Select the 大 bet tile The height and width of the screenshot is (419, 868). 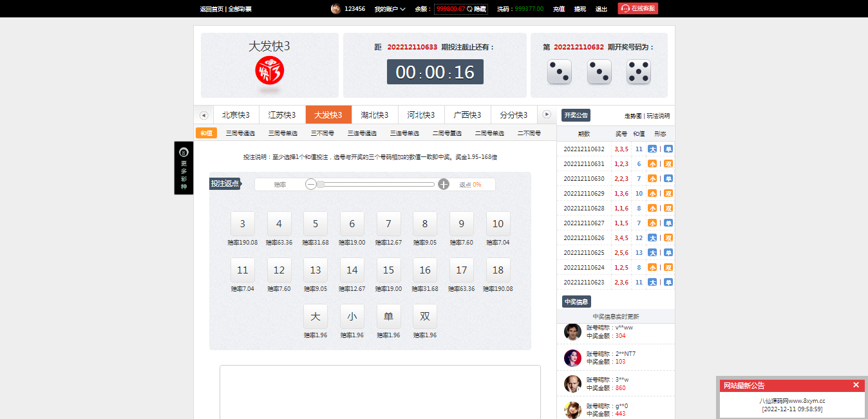click(316, 317)
